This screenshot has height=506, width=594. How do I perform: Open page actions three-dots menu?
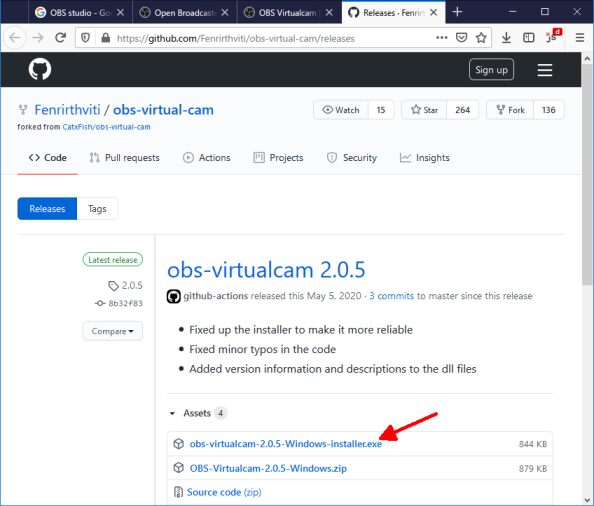[x=442, y=37]
